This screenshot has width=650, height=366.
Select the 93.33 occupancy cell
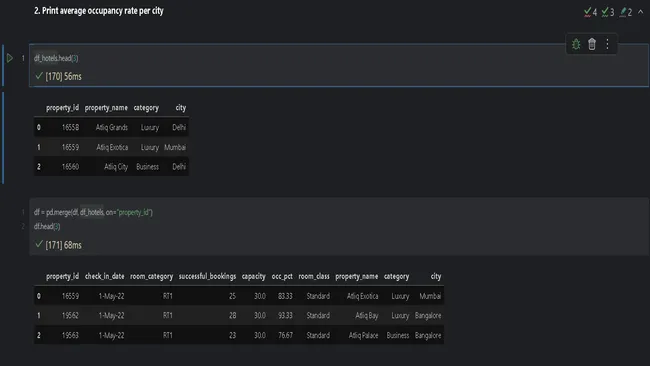[x=285, y=315]
